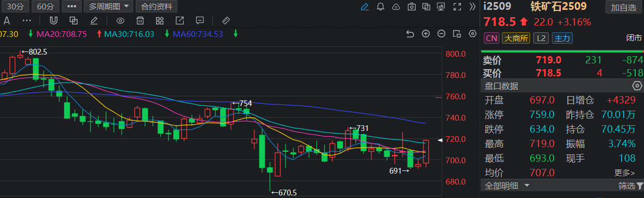Screen dimensions: 644x198
Task: Expand 全部明细 dropdown
Action: click(x=507, y=186)
